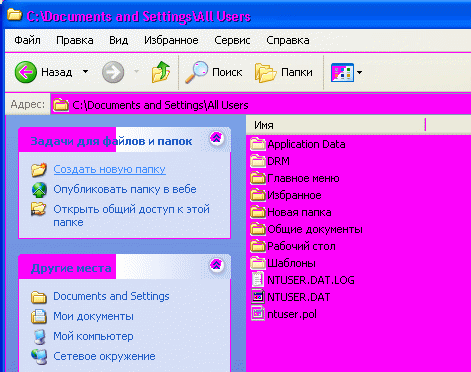Open the Справка menu

288,40
